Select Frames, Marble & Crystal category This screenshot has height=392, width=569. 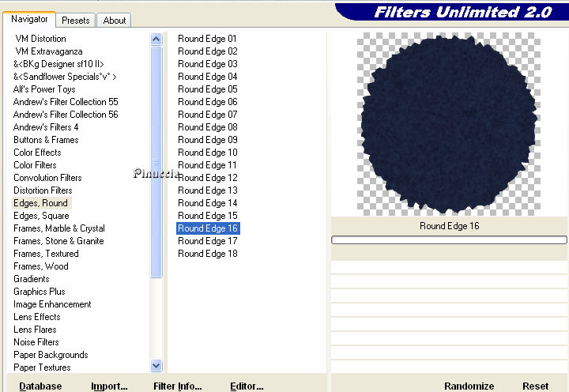pyautogui.click(x=59, y=228)
